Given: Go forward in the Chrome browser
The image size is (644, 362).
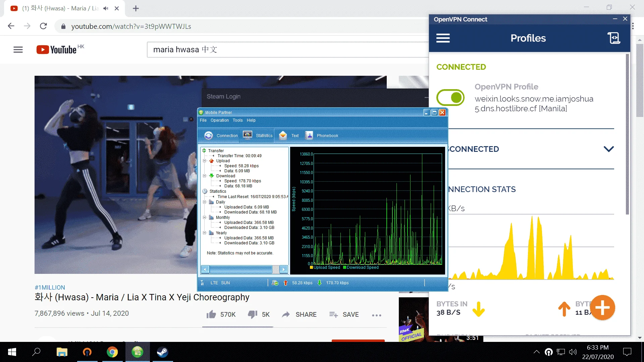Looking at the screenshot, I should (x=27, y=26).
